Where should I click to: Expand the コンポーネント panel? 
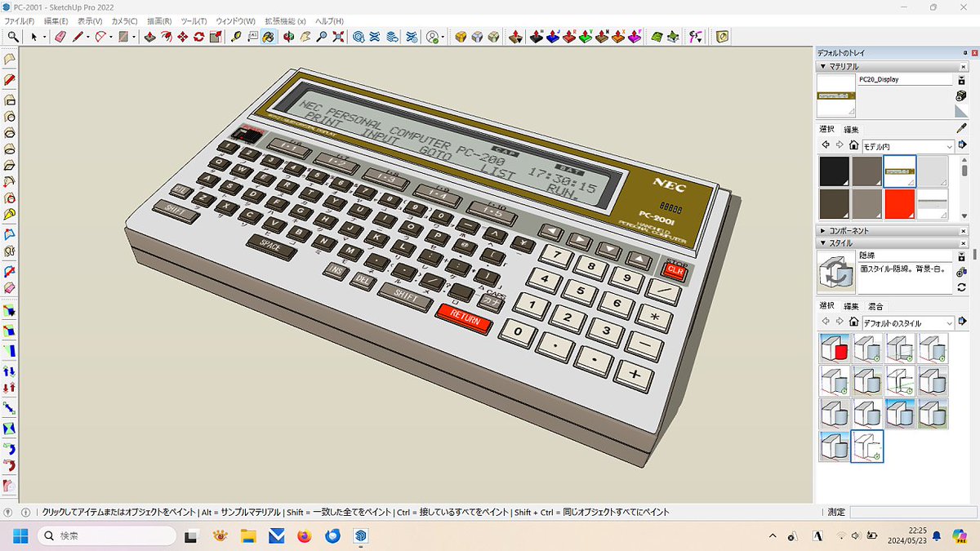coord(823,231)
